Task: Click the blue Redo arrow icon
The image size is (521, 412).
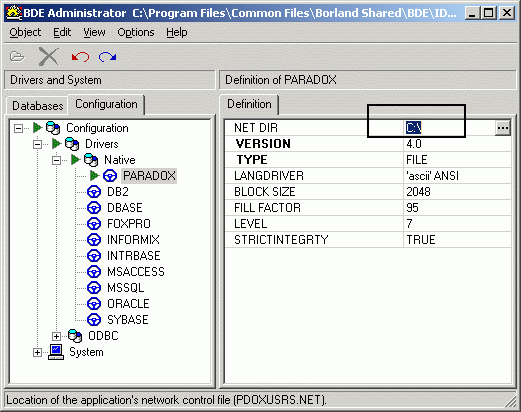Action: [107, 57]
